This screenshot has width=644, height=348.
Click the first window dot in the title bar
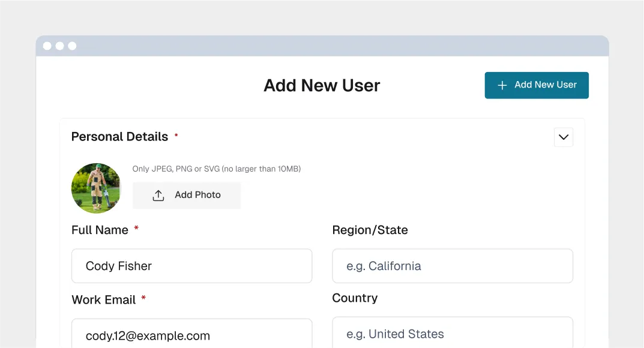click(x=47, y=46)
